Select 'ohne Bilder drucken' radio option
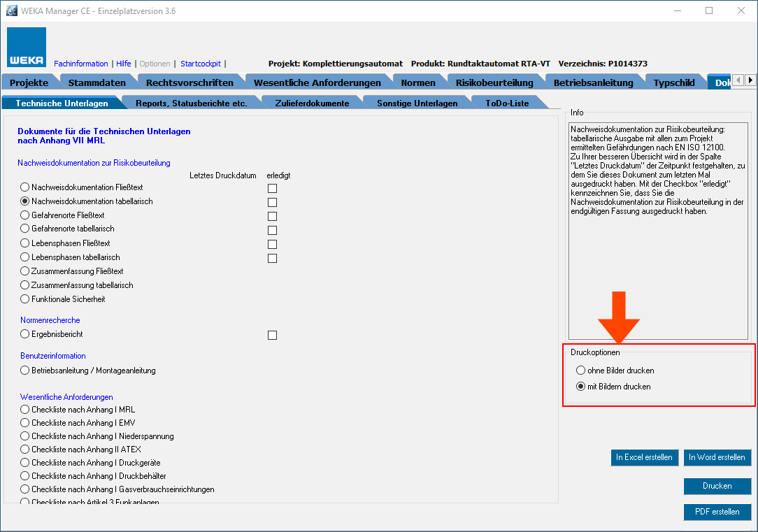Image resolution: width=758 pixels, height=532 pixels. (x=580, y=371)
